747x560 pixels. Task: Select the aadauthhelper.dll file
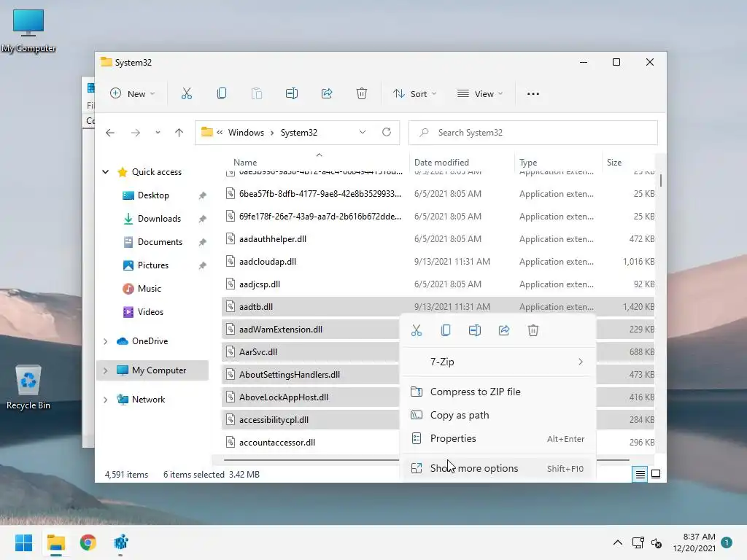[438, 239]
